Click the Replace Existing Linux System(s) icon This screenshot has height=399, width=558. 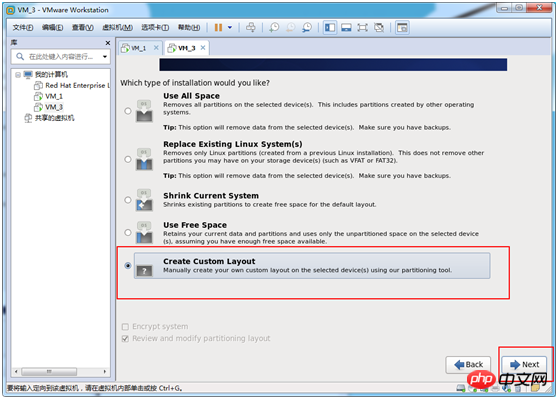pyautogui.click(x=144, y=159)
